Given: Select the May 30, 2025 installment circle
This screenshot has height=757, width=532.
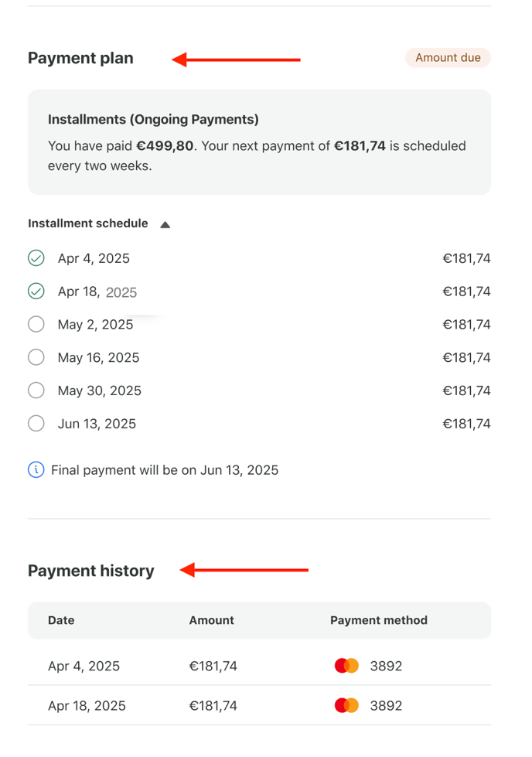Looking at the screenshot, I should (x=36, y=390).
